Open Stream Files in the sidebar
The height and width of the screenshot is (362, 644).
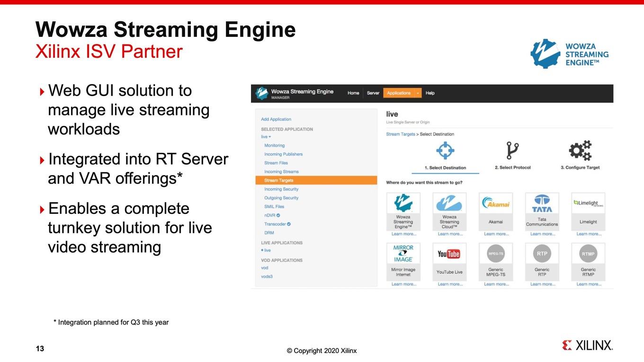(276, 163)
